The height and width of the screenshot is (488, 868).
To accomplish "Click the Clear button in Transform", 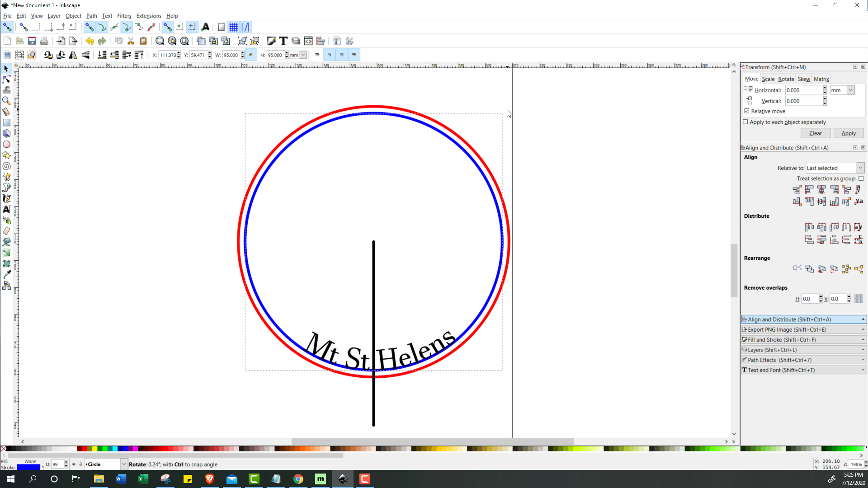I will point(816,133).
